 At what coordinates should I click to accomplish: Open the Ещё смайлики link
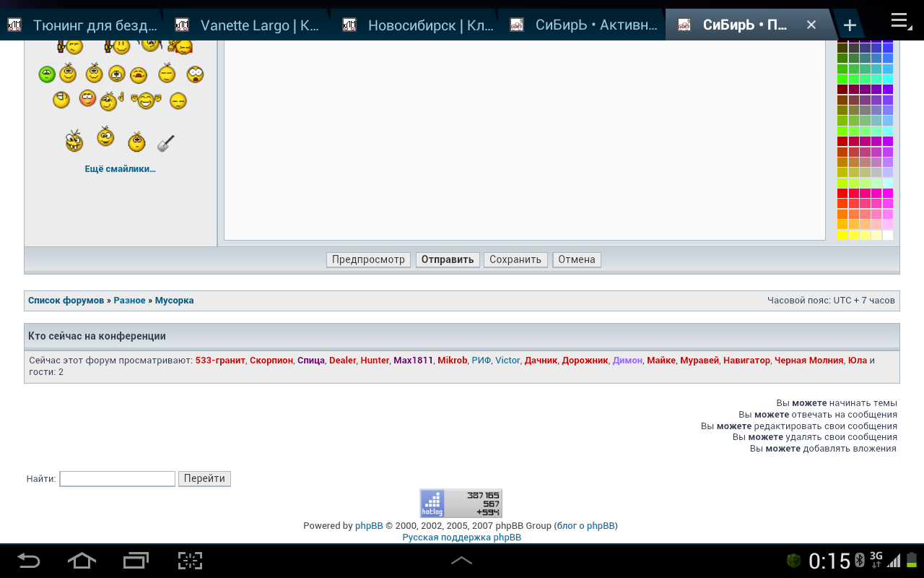(x=120, y=169)
